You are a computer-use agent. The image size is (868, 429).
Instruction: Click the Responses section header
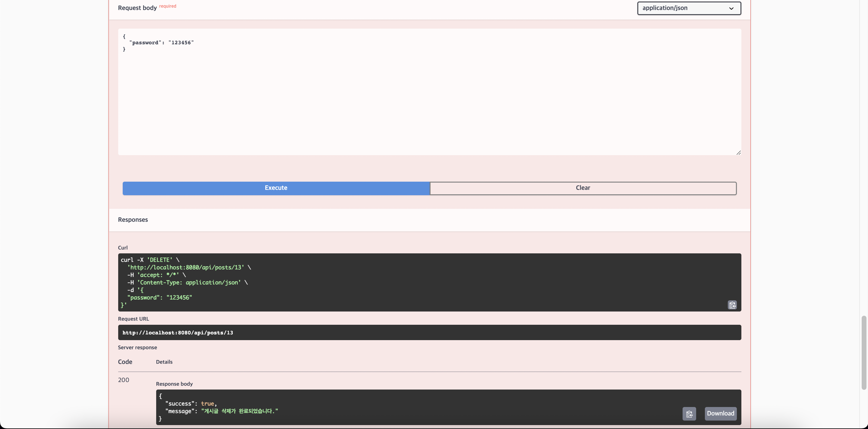133,220
